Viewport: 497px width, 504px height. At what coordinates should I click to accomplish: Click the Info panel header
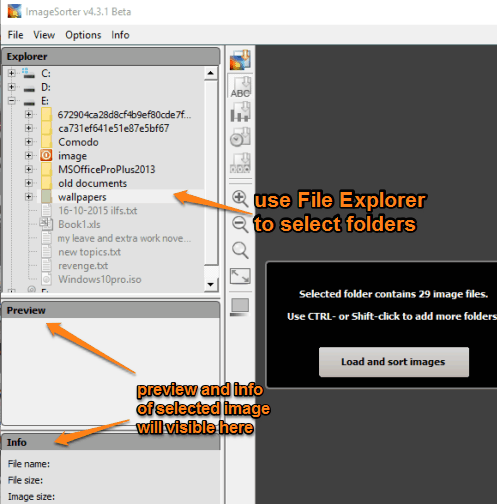111,442
